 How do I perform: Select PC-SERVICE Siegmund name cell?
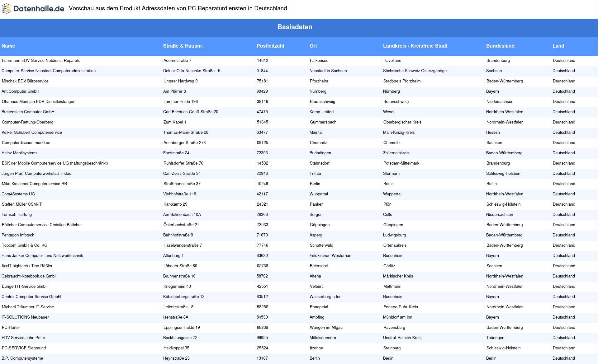[24, 348]
